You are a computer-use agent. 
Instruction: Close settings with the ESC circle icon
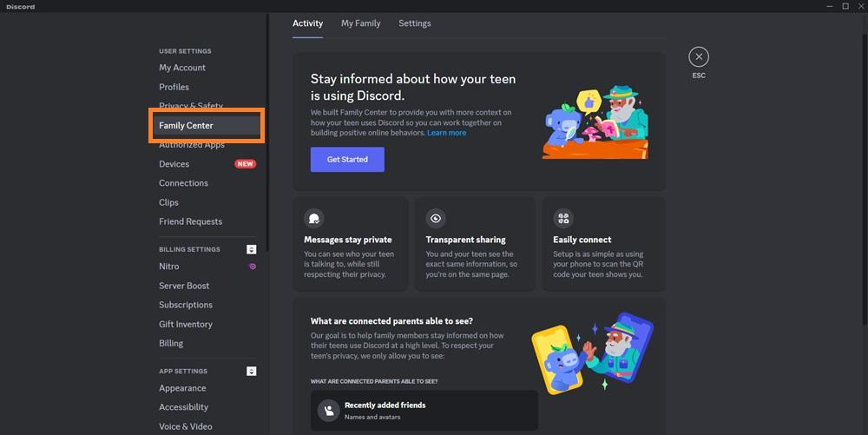[699, 56]
